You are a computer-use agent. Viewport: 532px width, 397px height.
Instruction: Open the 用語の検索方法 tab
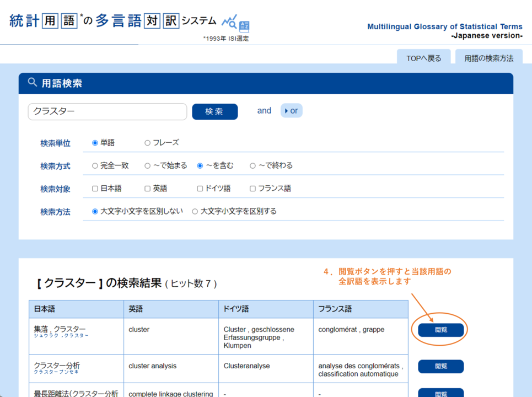tap(488, 58)
